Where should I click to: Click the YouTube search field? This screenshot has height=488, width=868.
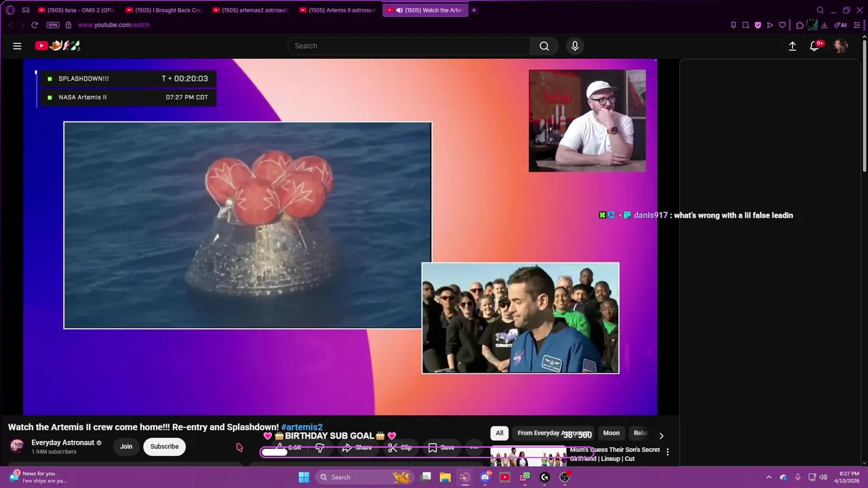408,46
